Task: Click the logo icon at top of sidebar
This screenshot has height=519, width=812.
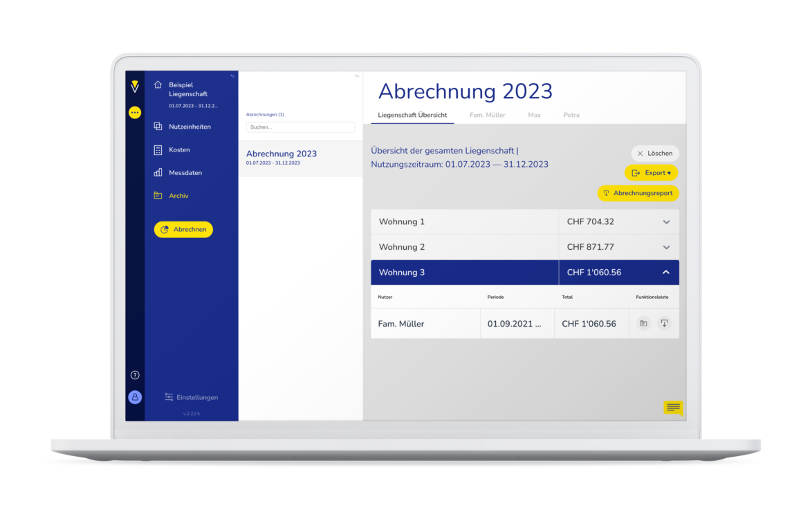Action: [x=135, y=86]
